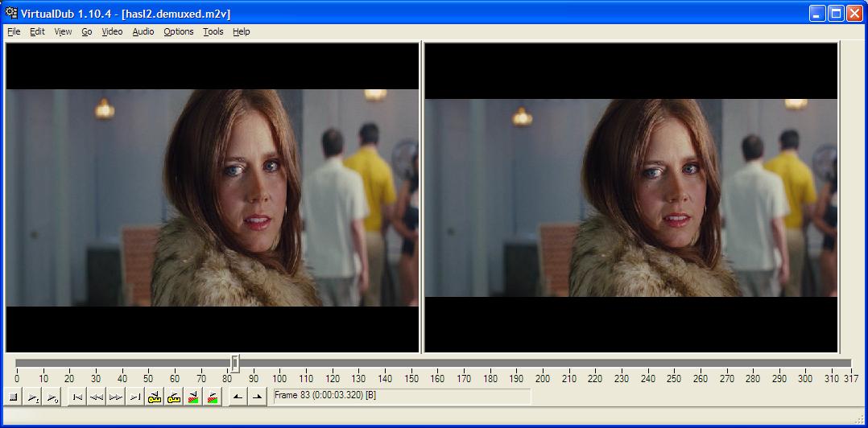The width and height of the screenshot is (868, 428).
Task: Open the View menu
Action: (63, 31)
